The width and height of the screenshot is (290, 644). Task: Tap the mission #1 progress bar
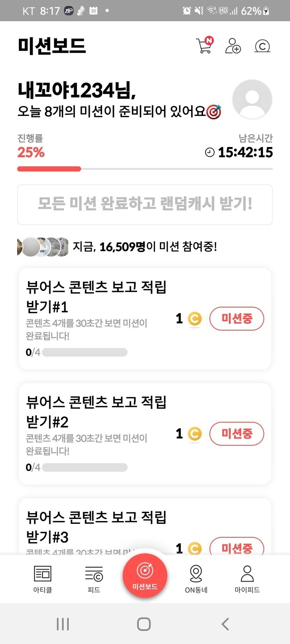(85, 352)
